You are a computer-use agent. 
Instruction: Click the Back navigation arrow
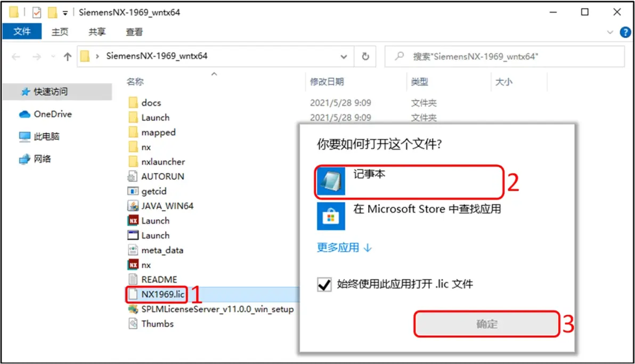16,56
